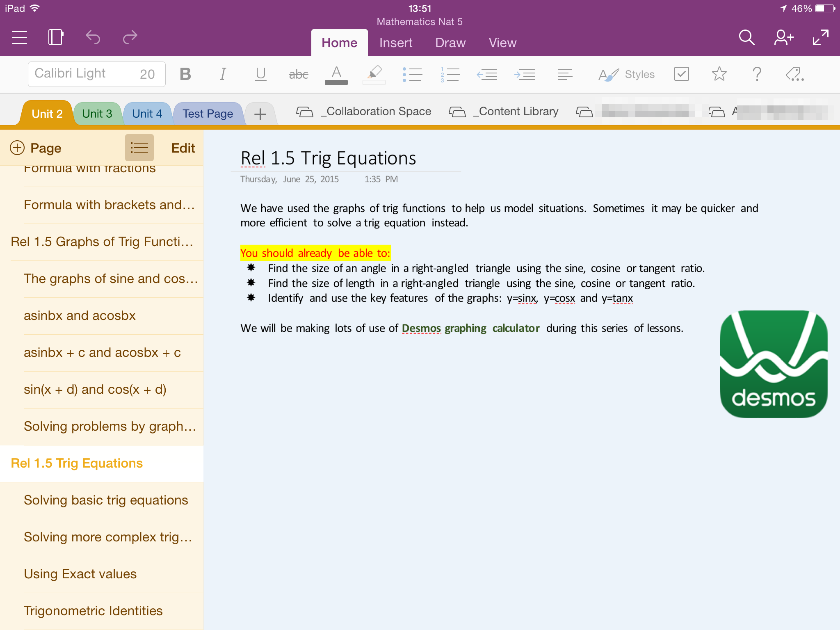The image size is (840, 630).
Task: Apply numbered list formatting
Action: click(x=450, y=74)
